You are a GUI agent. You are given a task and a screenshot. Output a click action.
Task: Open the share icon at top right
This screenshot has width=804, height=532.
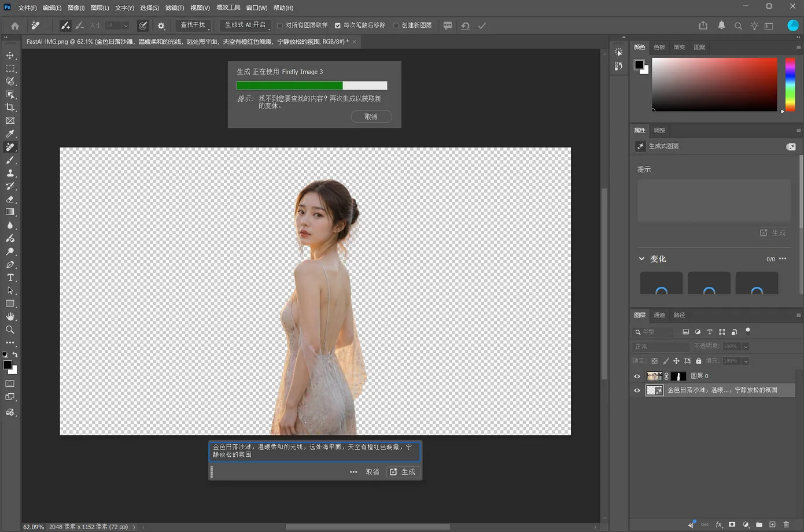[x=703, y=25]
